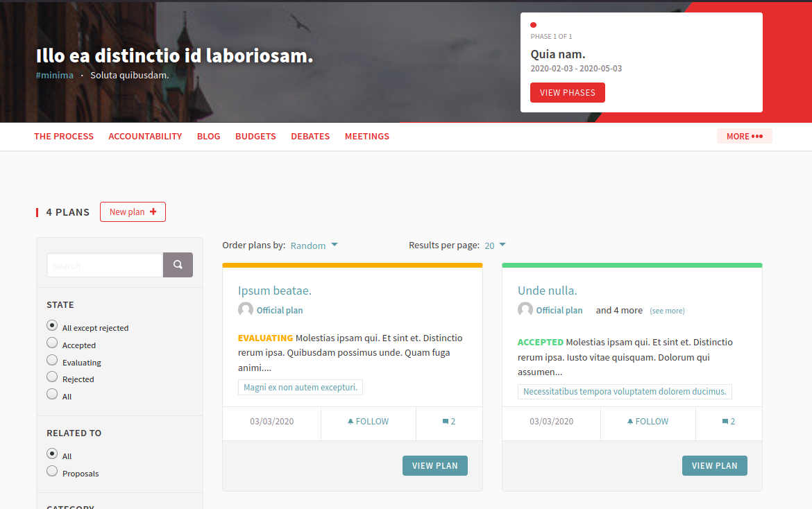Screen dimensions: 812x509
Task: Open View Plan for Ipsum beatae
Action: (x=434, y=466)
